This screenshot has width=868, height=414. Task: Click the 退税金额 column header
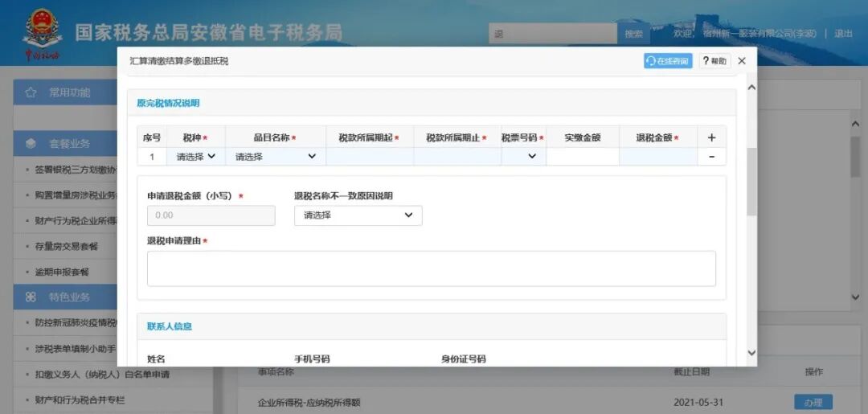tap(657, 137)
